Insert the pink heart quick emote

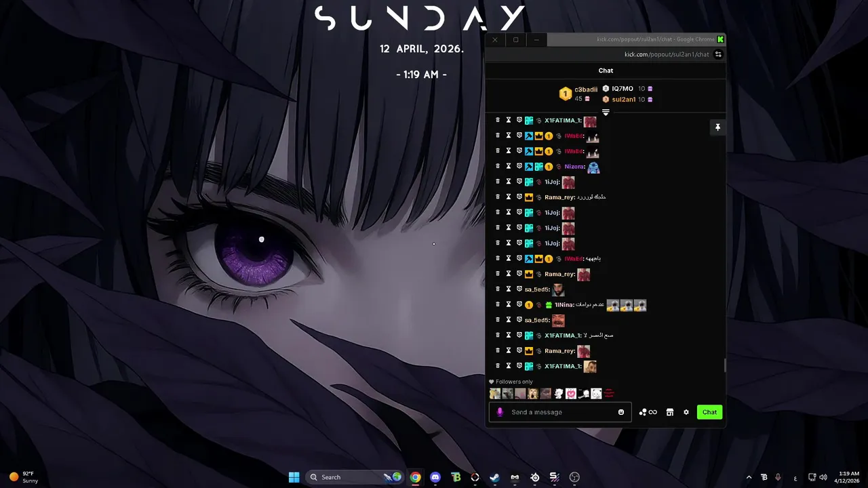pyautogui.click(x=571, y=394)
